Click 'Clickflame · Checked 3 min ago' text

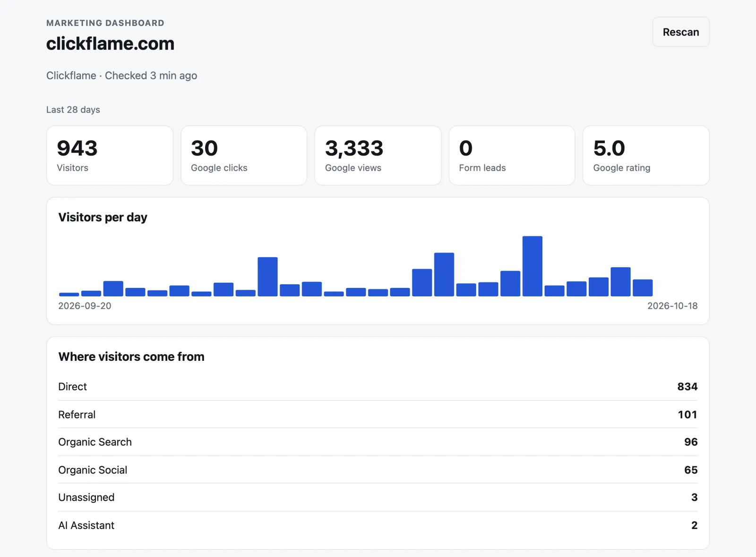click(121, 76)
